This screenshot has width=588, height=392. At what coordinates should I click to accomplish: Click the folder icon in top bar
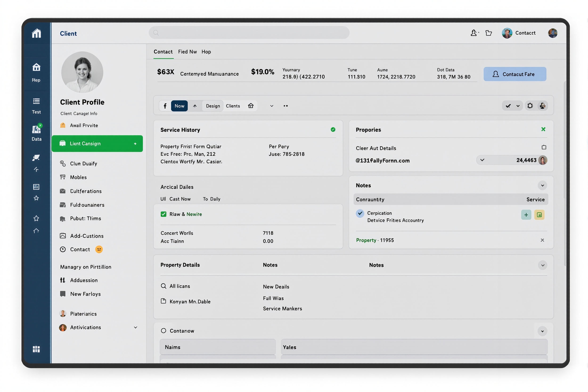pos(489,33)
